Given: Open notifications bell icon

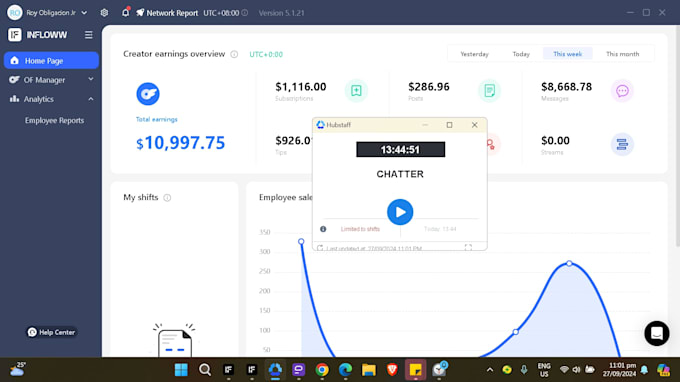Looking at the screenshot, I should point(125,13).
